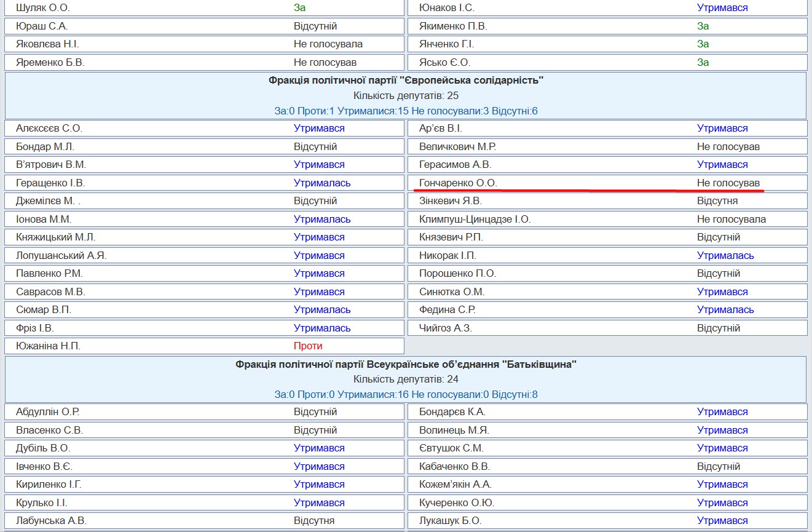The height and width of the screenshot is (532, 812).
Task: Click the "Не голосував" status of Величкович М.Р.
Action: tap(728, 147)
